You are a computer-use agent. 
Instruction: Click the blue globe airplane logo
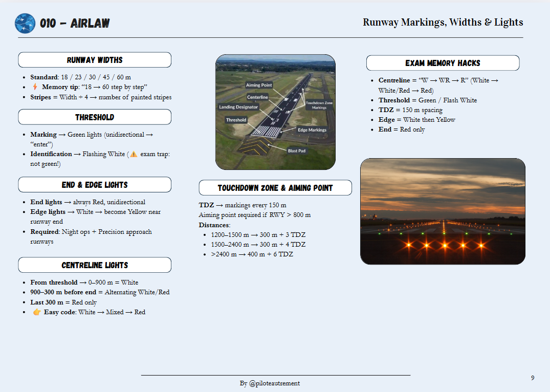(x=25, y=24)
